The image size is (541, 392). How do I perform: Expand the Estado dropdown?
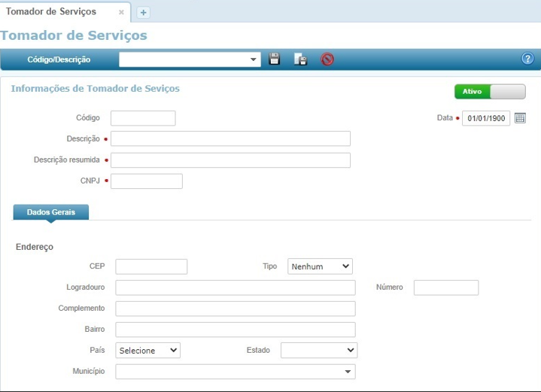(x=318, y=351)
